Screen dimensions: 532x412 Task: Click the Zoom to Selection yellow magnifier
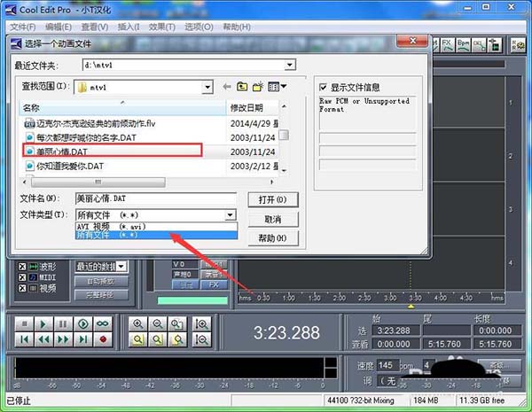point(137,339)
